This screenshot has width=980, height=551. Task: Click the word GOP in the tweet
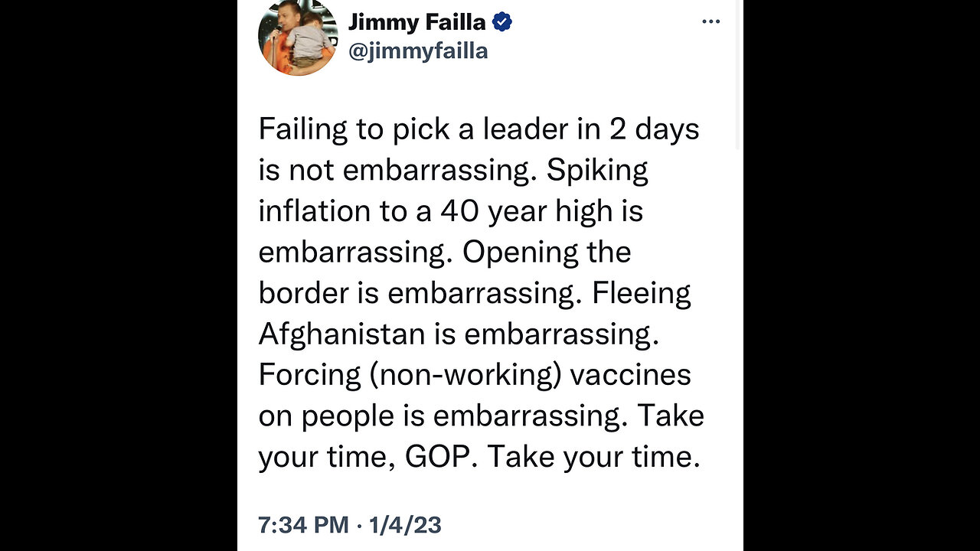click(439, 458)
